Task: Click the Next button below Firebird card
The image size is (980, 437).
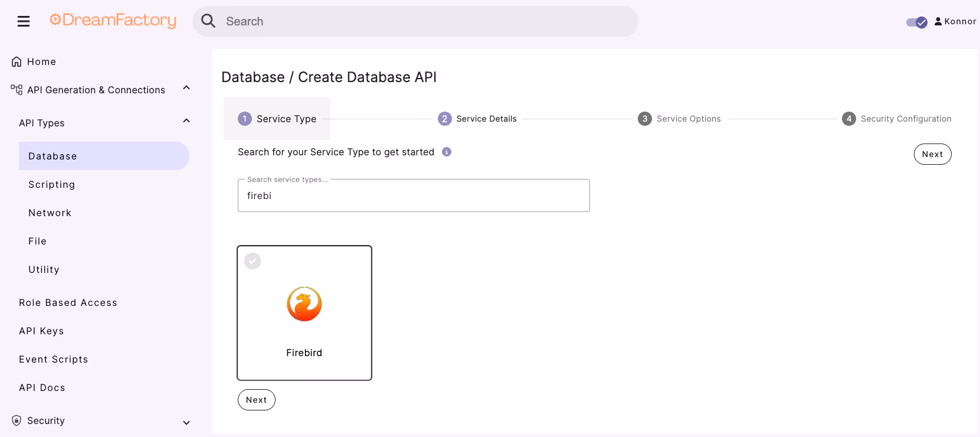Action: pyautogui.click(x=257, y=400)
